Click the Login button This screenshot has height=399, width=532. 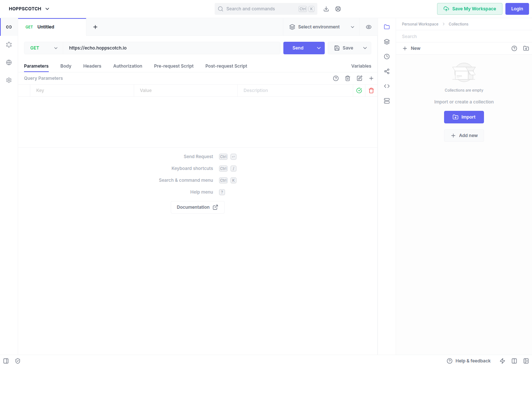[x=517, y=9]
